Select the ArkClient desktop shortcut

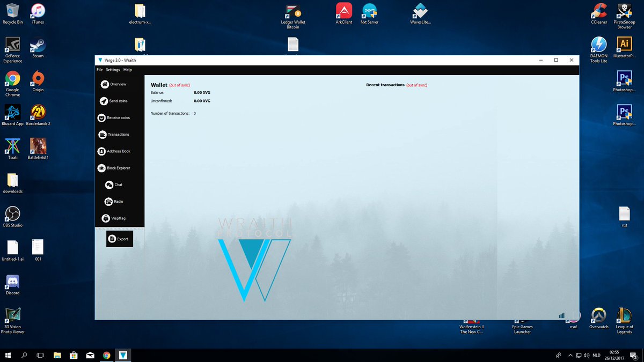(344, 14)
